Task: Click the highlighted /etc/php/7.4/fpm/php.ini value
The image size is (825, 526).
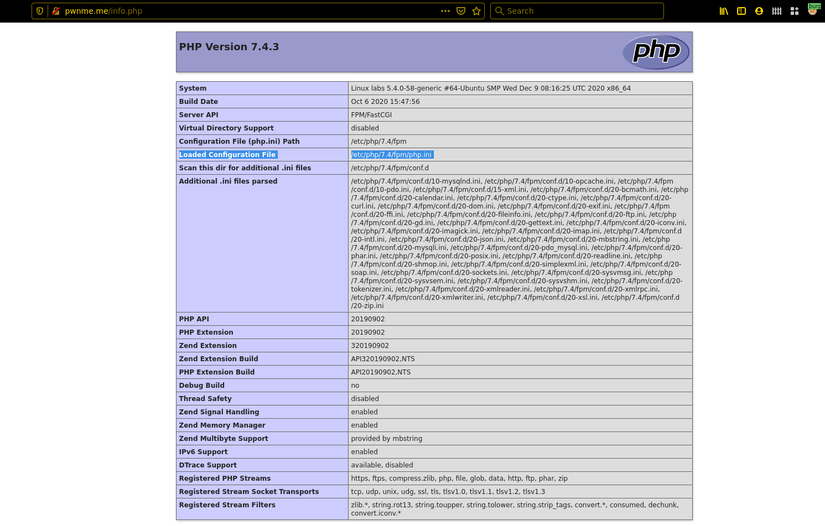Action: [391, 155]
